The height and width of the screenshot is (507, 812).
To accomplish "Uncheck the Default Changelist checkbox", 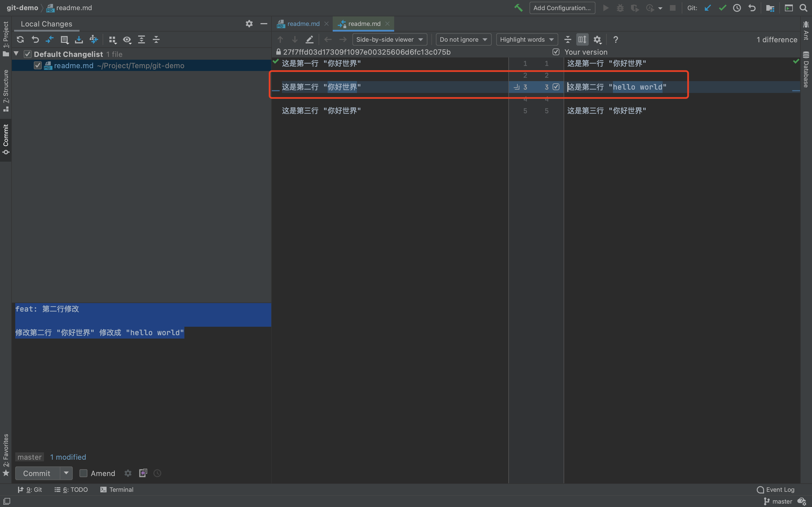I will (x=28, y=54).
